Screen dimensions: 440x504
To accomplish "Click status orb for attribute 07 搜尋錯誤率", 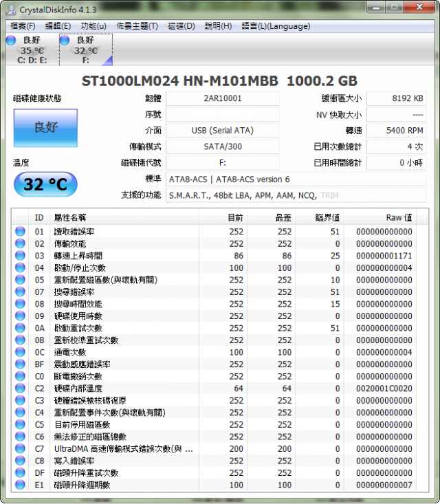I will pyautogui.click(x=20, y=292).
